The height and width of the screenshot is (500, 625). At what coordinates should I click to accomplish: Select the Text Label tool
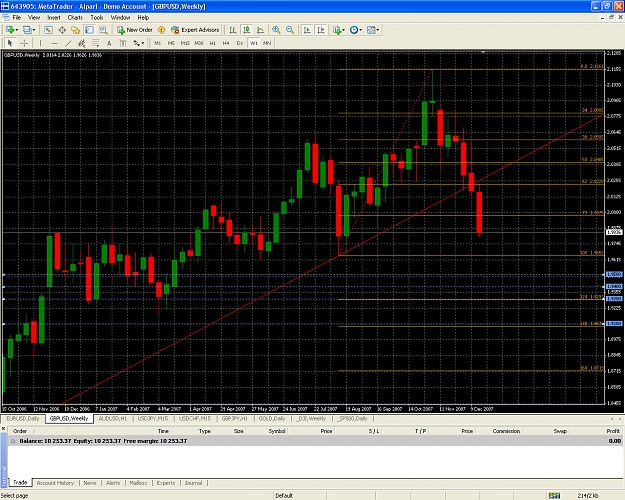click(123, 43)
